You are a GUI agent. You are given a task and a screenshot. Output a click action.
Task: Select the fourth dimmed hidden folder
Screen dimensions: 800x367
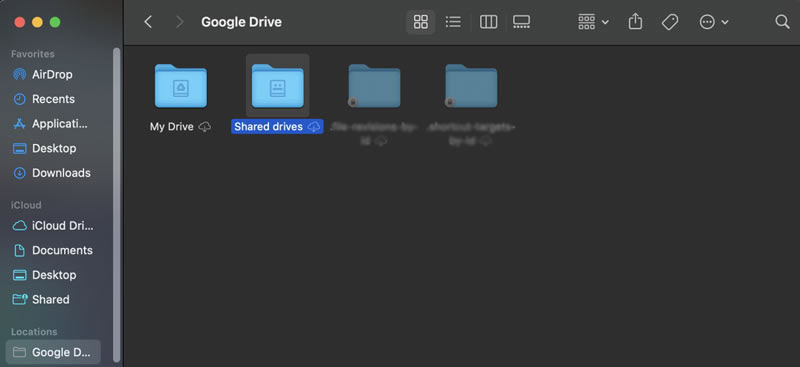pos(471,86)
